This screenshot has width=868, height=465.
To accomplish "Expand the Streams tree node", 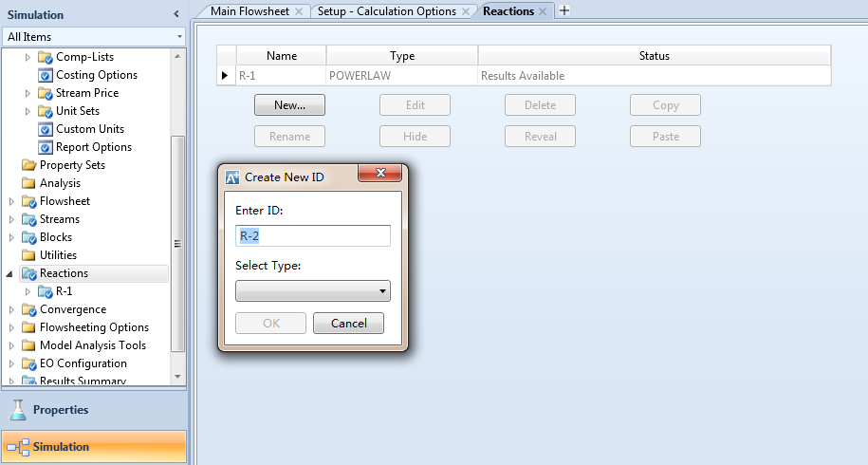I will 11,220.
